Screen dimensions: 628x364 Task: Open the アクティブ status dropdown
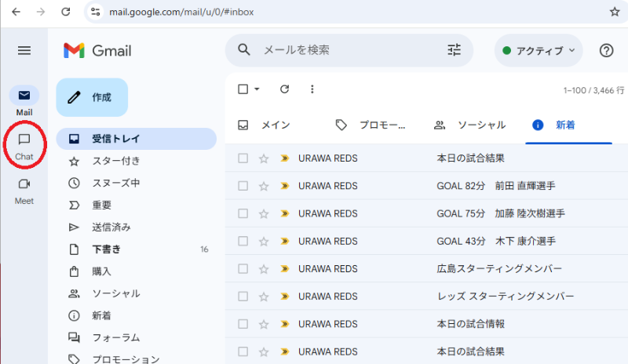click(539, 50)
